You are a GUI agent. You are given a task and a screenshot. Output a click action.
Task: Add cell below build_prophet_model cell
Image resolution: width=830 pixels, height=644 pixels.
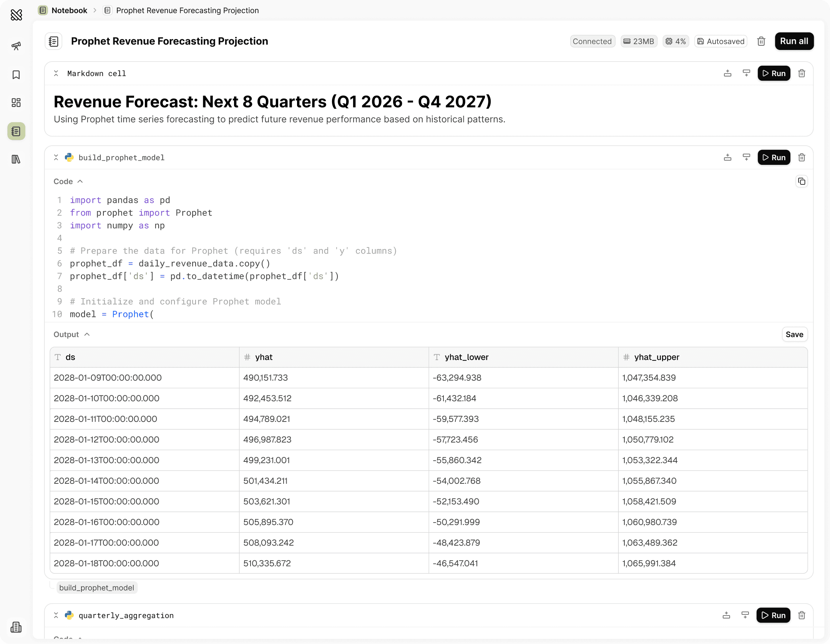tap(746, 158)
